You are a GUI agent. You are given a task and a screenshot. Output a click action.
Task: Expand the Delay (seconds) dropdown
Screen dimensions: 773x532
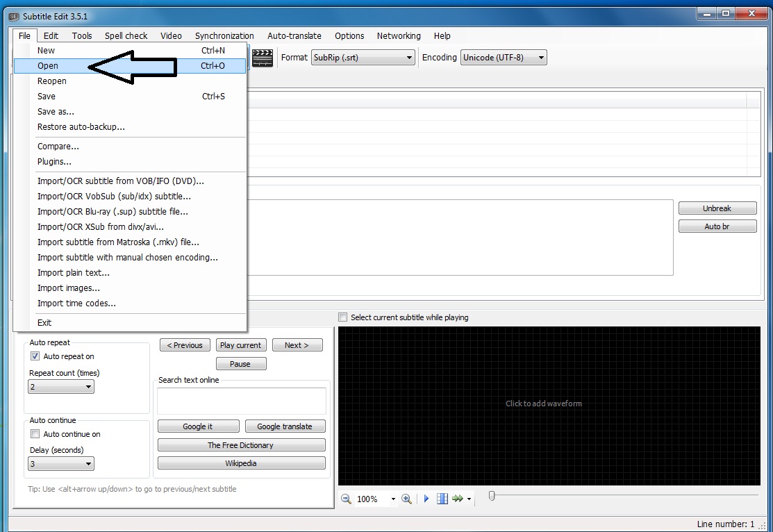pos(61,463)
